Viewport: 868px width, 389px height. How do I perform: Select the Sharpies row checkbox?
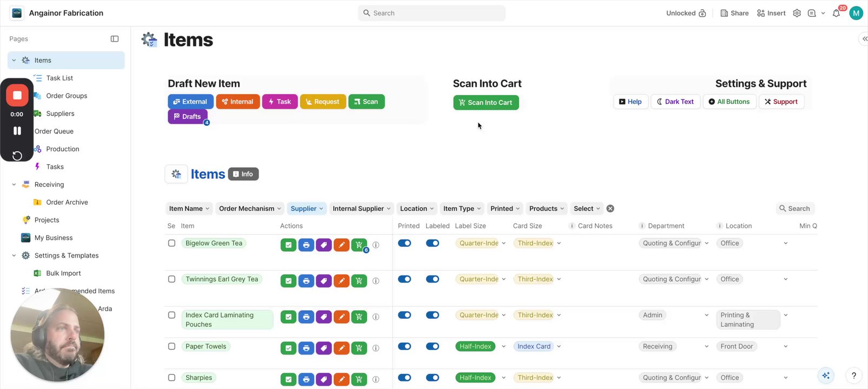click(x=171, y=378)
